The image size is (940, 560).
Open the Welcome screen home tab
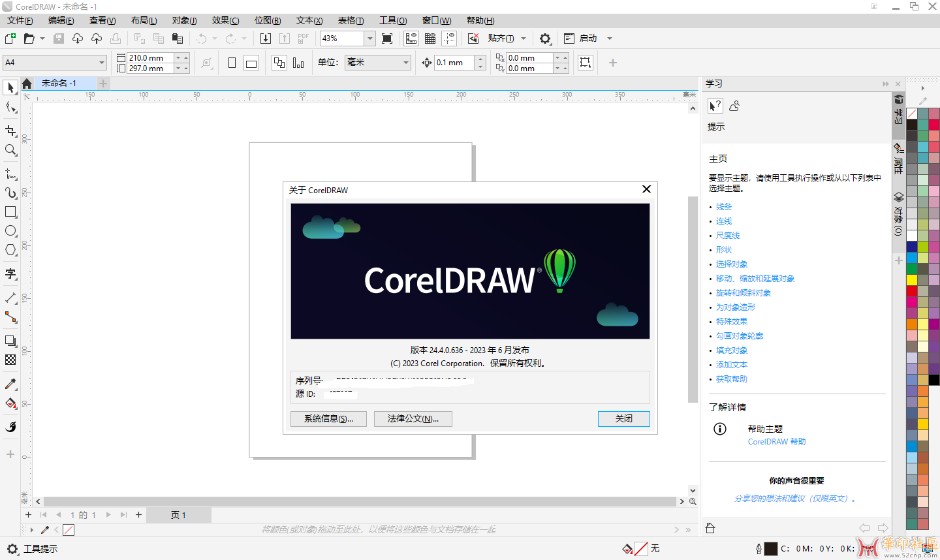coord(27,84)
